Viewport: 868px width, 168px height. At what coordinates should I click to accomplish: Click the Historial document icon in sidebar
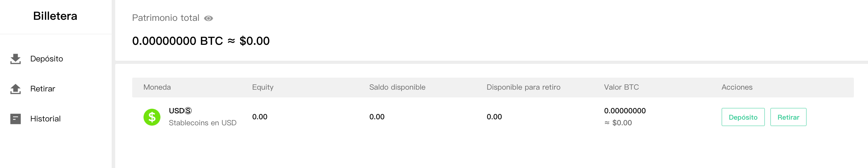(16, 119)
